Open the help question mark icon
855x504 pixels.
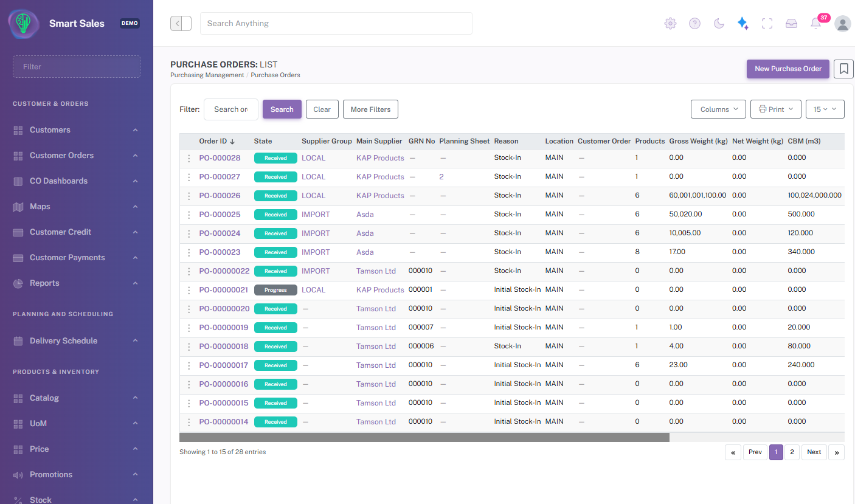click(x=694, y=23)
